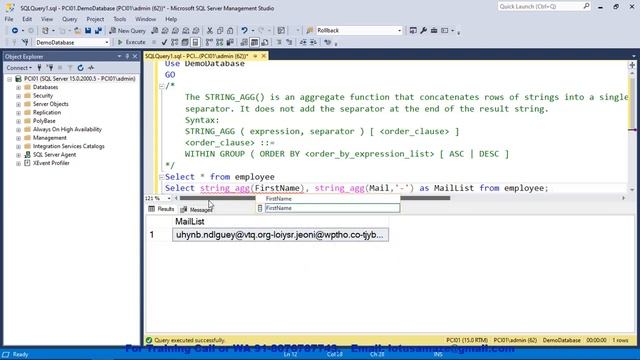640x360 pixels.
Task: Click the New Query toolbar button
Action: pyautogui.click(x=127, y=31)
